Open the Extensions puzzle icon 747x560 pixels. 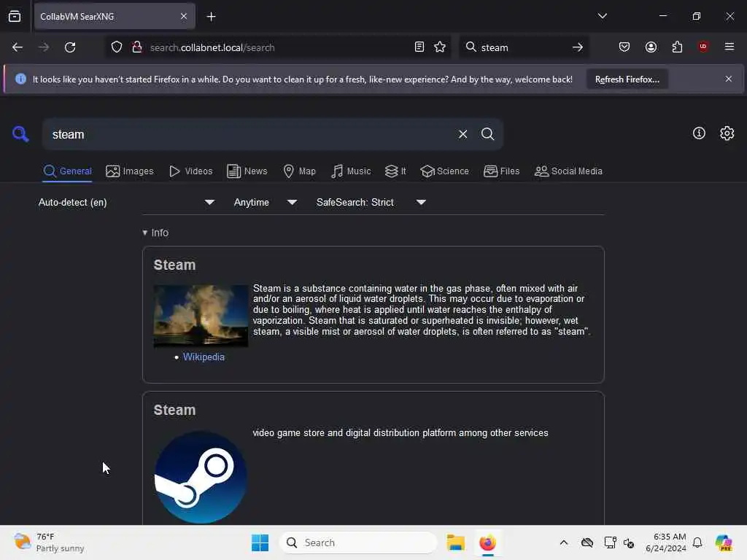pos(677,47)
